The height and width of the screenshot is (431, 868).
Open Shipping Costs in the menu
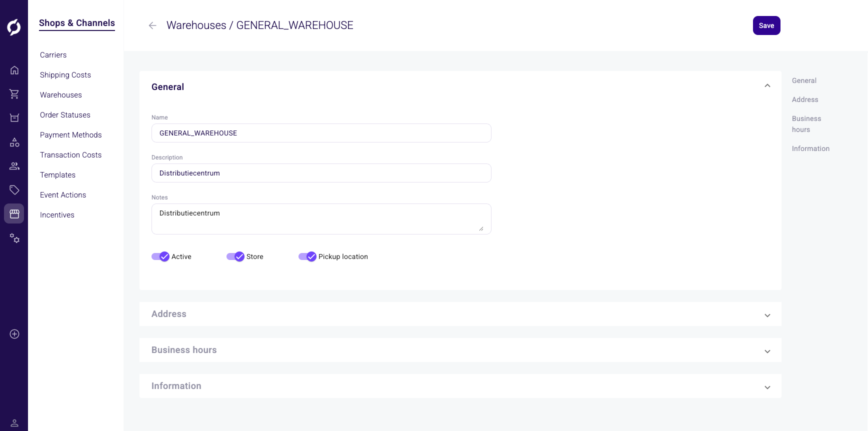(65, 75)
